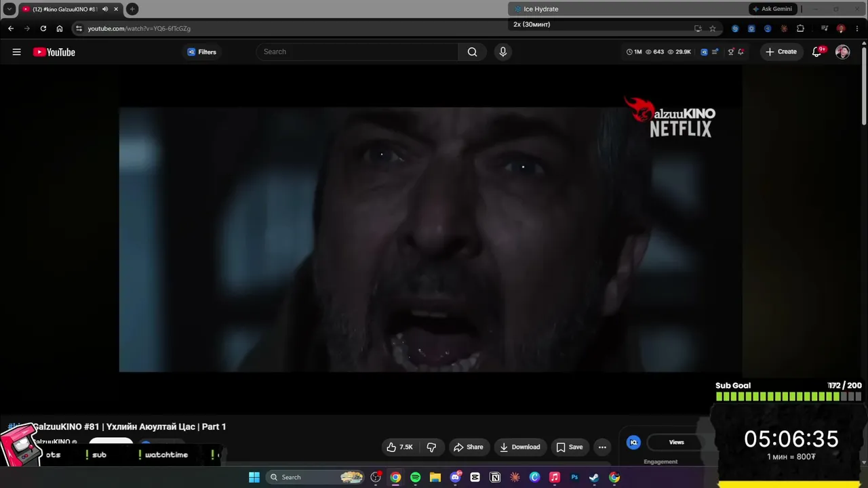Image resolution: width=868 pixels, height=488 pixels.
Task: Go forward in the browser
Action: pos(27,28)
